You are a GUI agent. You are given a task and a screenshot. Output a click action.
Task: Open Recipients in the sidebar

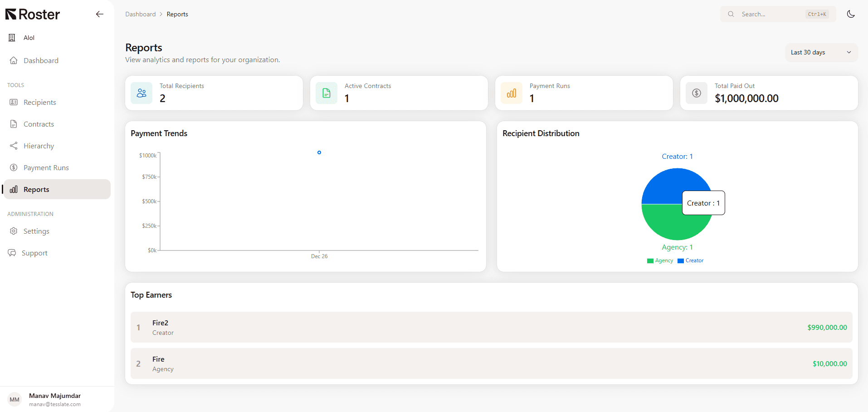(40, 103)
